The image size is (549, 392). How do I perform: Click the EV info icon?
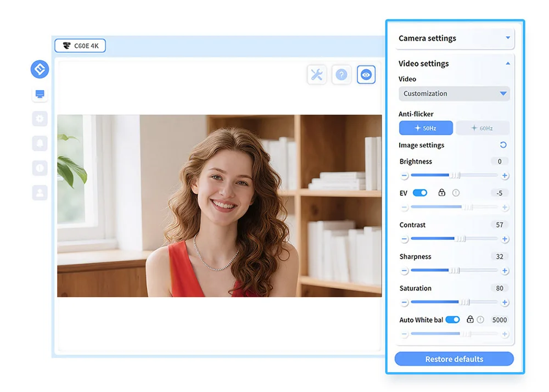pos(456,193)
